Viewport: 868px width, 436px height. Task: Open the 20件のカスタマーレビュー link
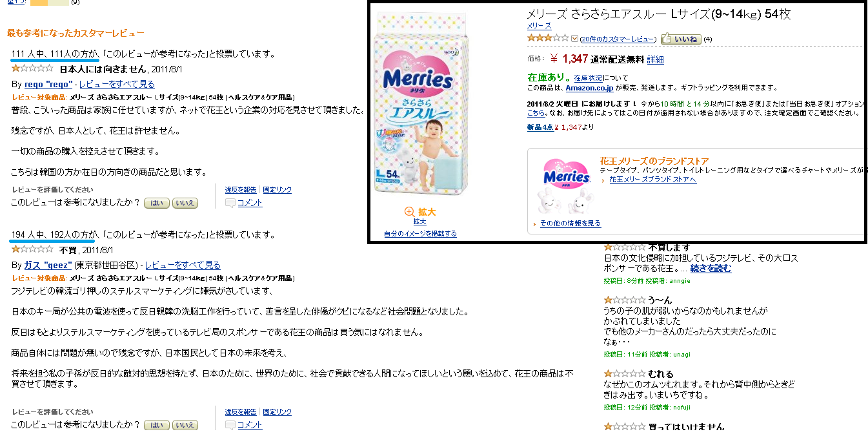point(618,39)
